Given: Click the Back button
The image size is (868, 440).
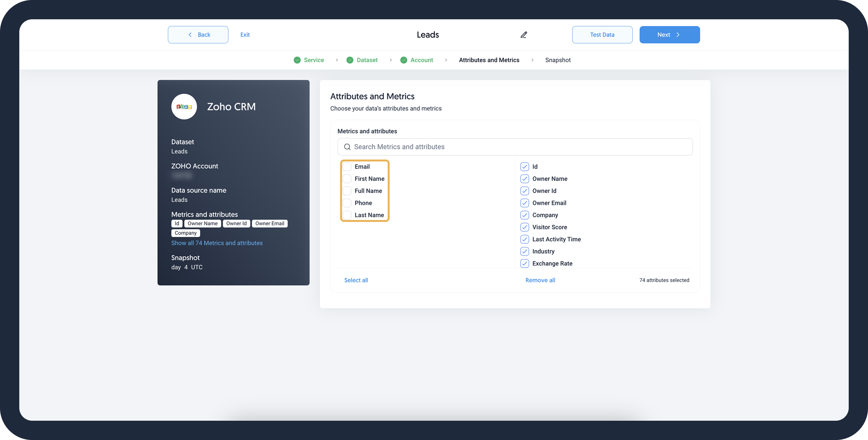Looking at the screenshot, I should coord(198,35).
